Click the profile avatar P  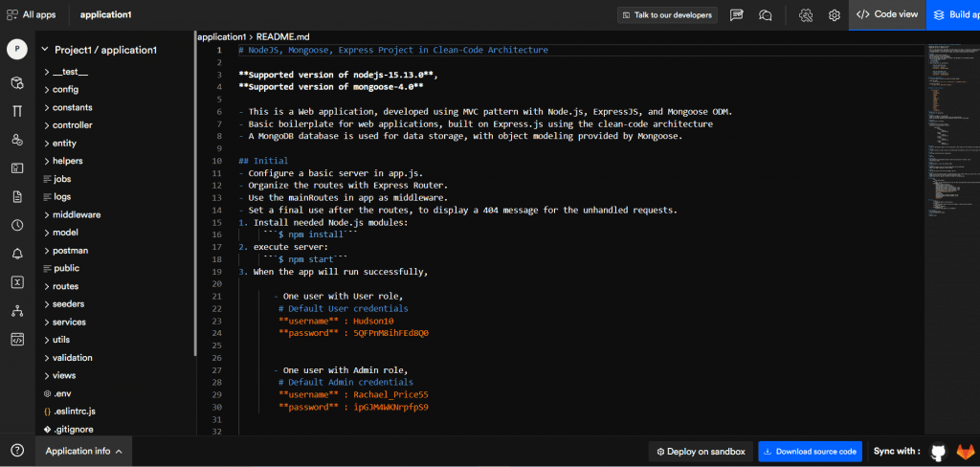click(17, 50)
